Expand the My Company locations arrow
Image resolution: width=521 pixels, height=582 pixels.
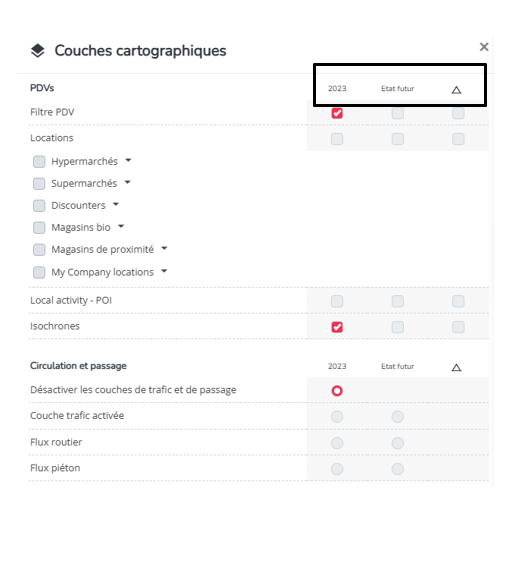tap(164, 271)
